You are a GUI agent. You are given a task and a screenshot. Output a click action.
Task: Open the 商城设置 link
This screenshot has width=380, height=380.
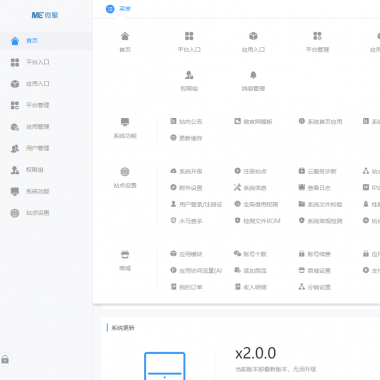[314, 271]
